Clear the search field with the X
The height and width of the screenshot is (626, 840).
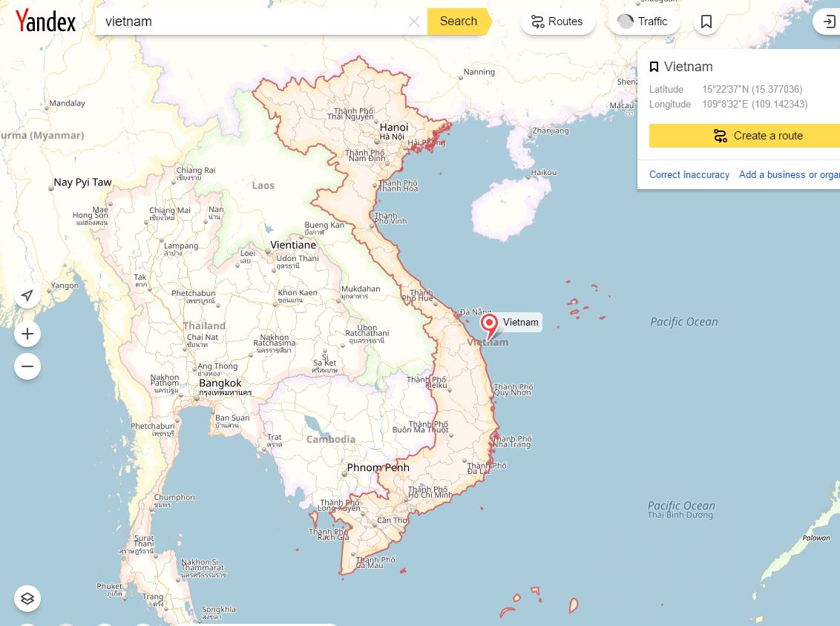pyautogui.click(x=413, y=22)
